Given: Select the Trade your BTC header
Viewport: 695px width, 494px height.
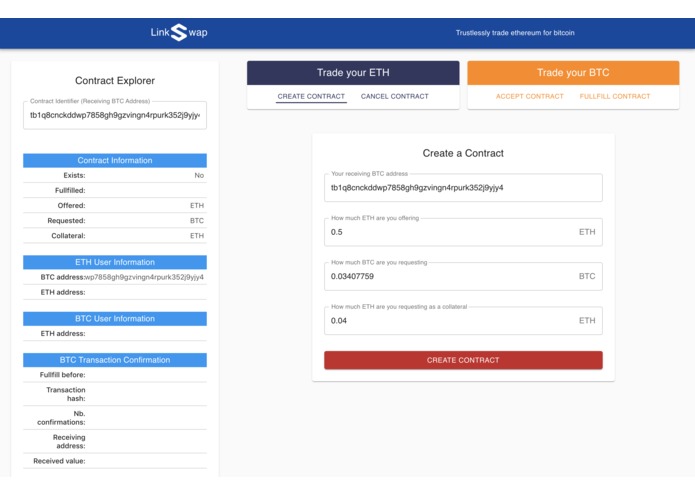Looking at the screenshot, I should (x=573, y=73).
